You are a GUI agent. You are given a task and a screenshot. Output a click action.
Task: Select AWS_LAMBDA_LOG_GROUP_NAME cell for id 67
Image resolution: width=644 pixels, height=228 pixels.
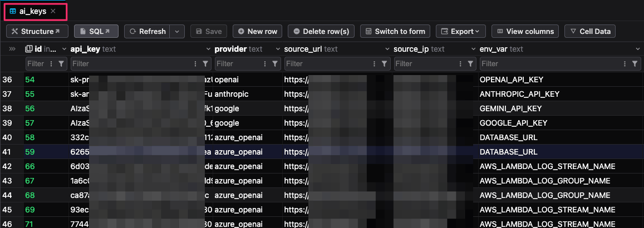560,181
